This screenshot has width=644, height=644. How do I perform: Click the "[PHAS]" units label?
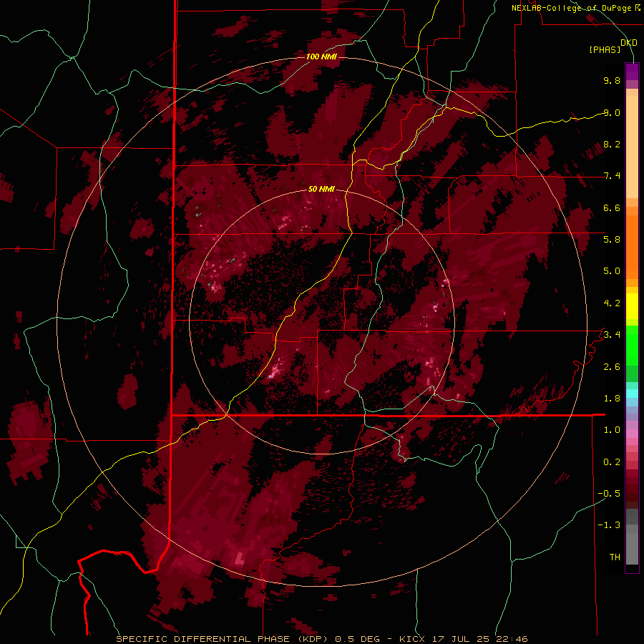coord(605,49)
